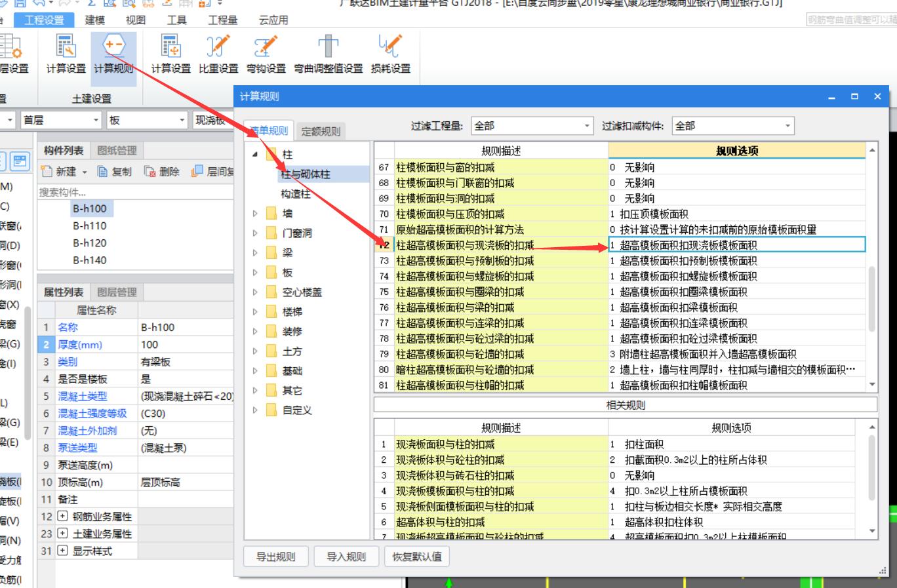Open 新建 dropdown arrow
Image resolution: width=897 pixels, height=588 pixels.
pyautogui.click(x=85, y=172)
